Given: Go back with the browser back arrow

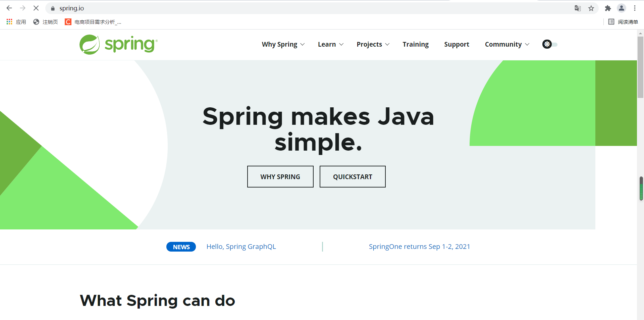Looking at the screenshot, I should (9, 8).
